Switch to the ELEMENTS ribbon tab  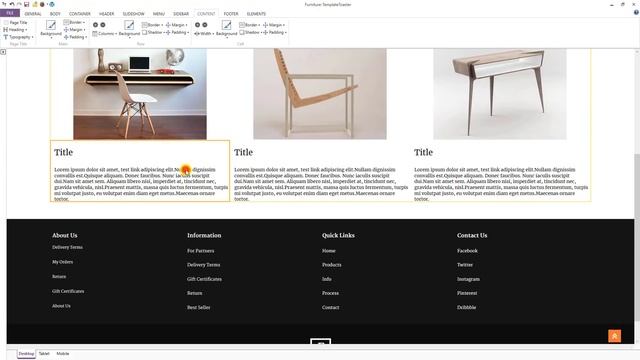[256, 14]
